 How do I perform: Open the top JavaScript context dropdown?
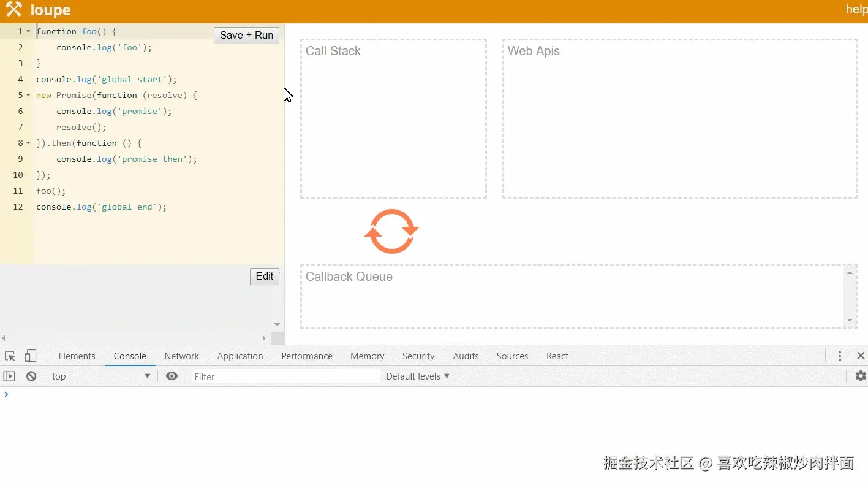pos(101,376)
